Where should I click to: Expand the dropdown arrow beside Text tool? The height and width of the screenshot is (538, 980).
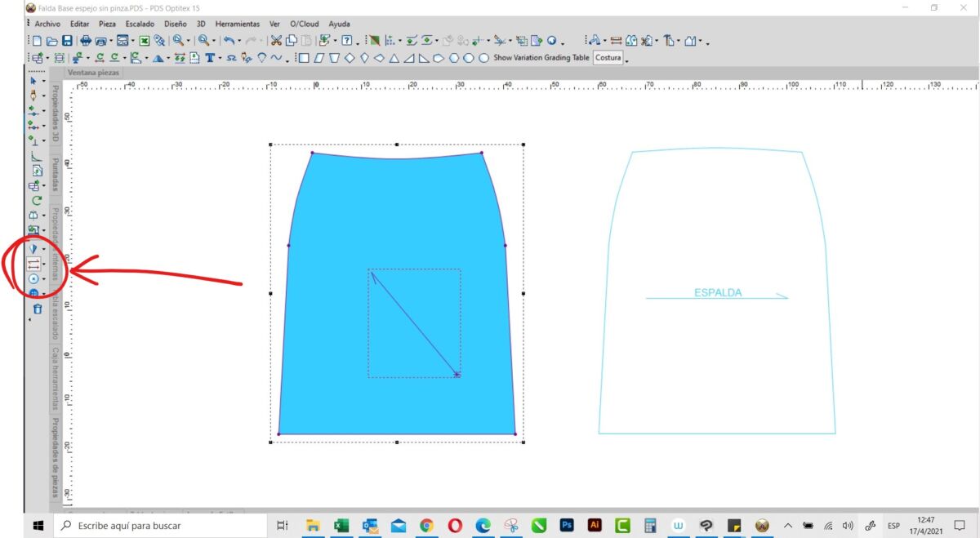click(x=220, y=59)
